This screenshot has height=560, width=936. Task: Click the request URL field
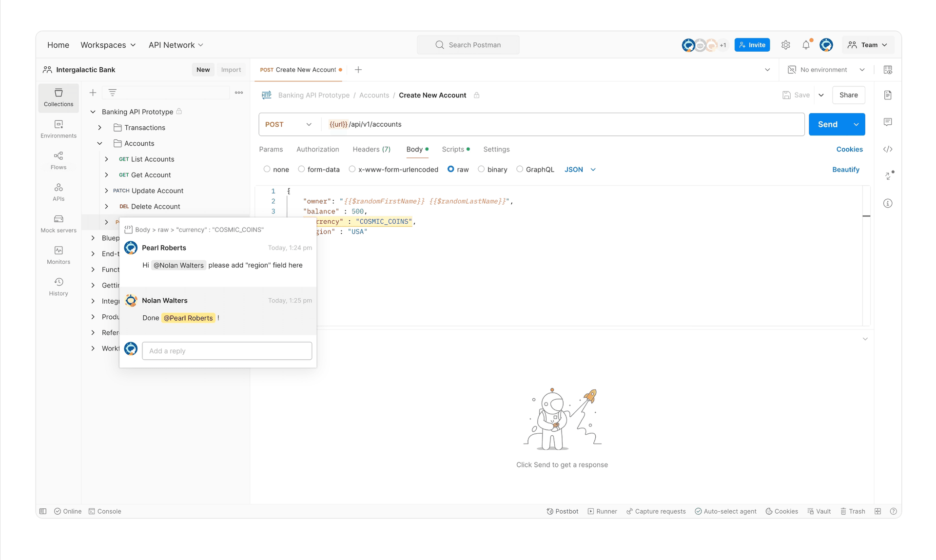tap(563, 124)
